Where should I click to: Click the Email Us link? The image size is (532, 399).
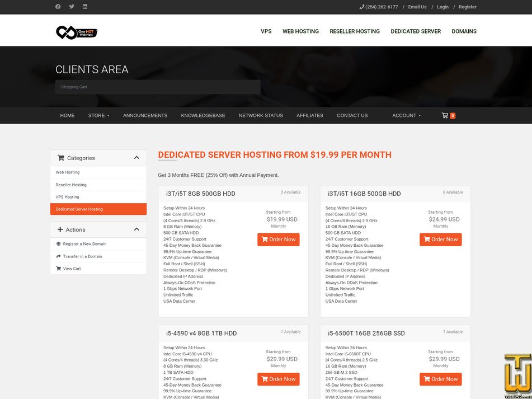pyautogui.click(x=417, y=7)
